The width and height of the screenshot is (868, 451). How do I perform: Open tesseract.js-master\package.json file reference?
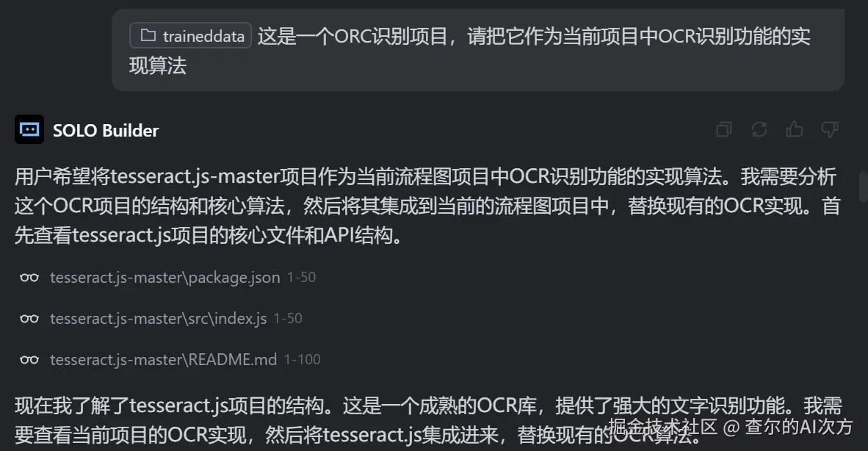165,277
